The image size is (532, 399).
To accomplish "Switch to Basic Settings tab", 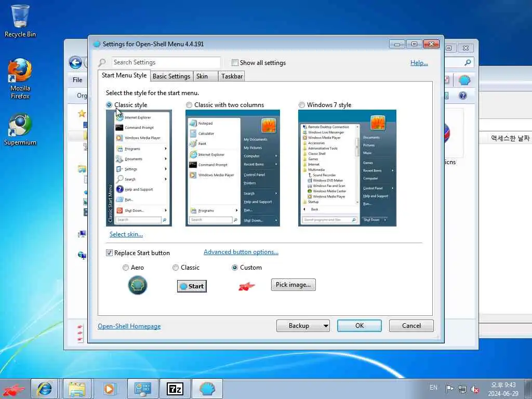I will [x=171, y=76].
